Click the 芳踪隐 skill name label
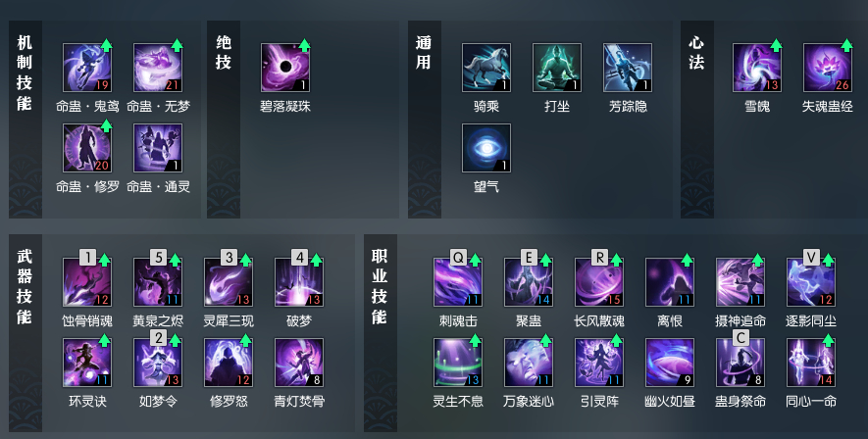 [628, 106]
